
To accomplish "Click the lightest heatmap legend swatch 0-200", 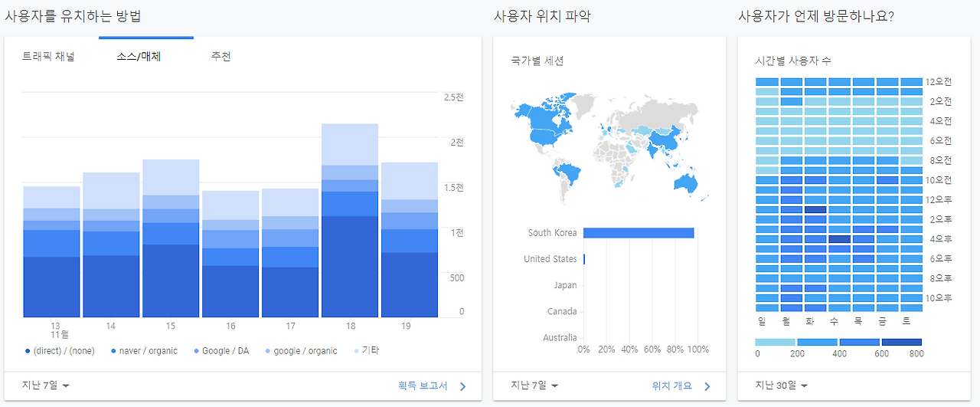I will [x=776, y=342].
